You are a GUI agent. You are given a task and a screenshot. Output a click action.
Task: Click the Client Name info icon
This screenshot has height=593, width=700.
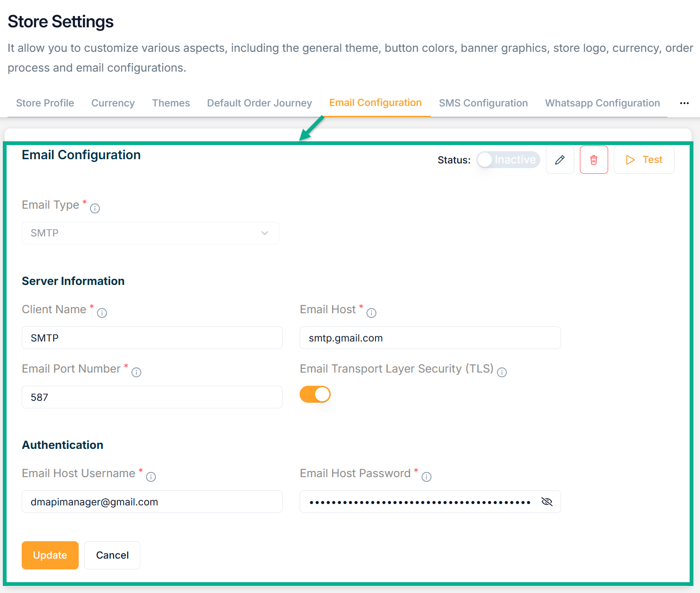click(x=102, y=313)
